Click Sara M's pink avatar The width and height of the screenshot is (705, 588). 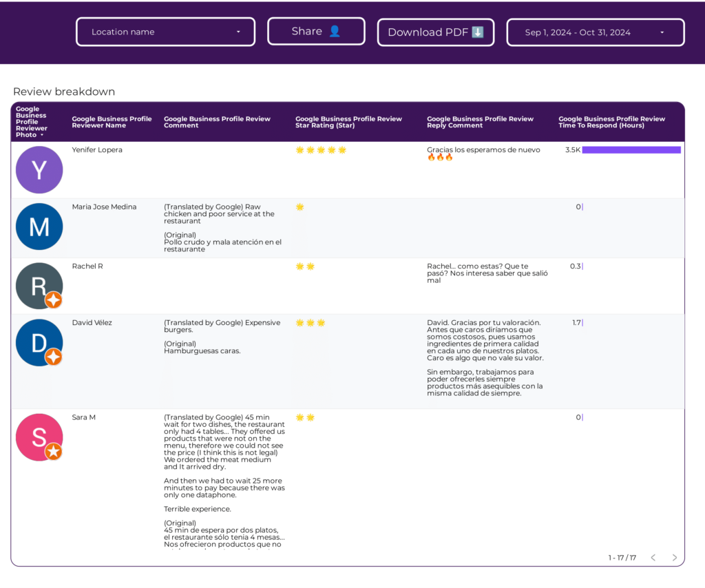click(x=39, y=437)
